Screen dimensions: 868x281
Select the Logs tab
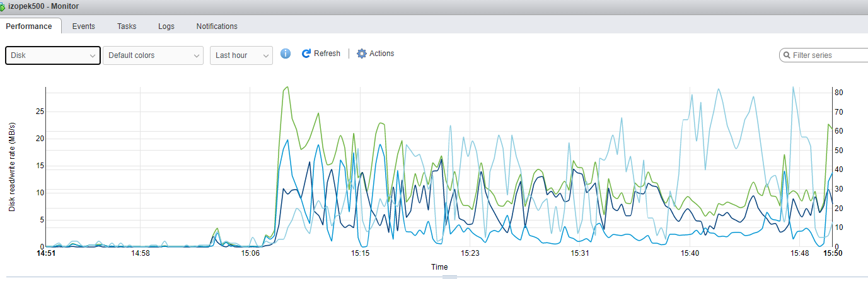[166, 26]
